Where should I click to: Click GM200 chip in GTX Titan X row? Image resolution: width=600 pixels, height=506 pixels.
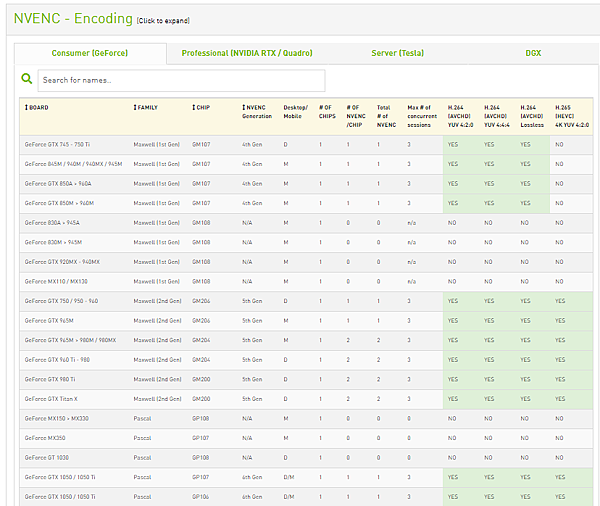pos(201,399)
